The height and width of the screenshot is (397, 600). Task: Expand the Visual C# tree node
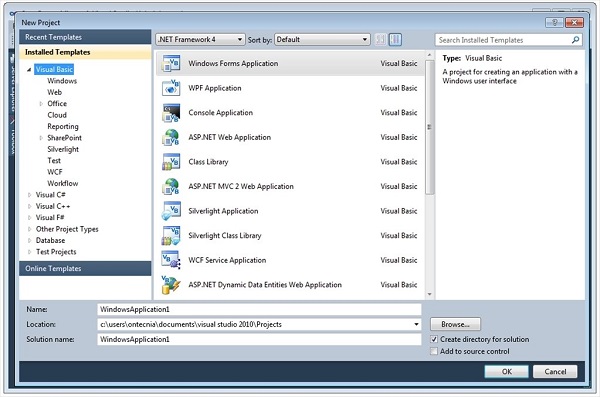[x=29, y=195]
